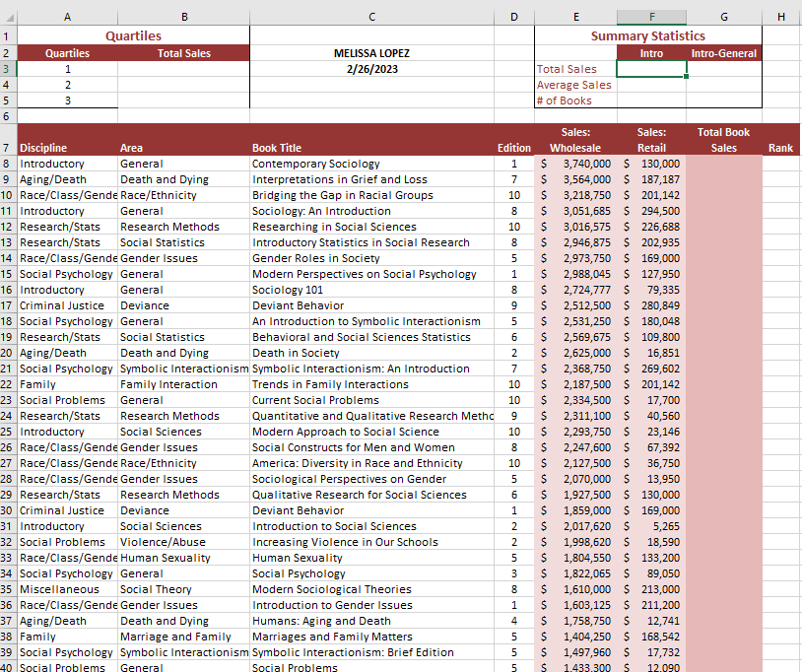Select Marriage and Family area cell

click(x=184, y=637)
